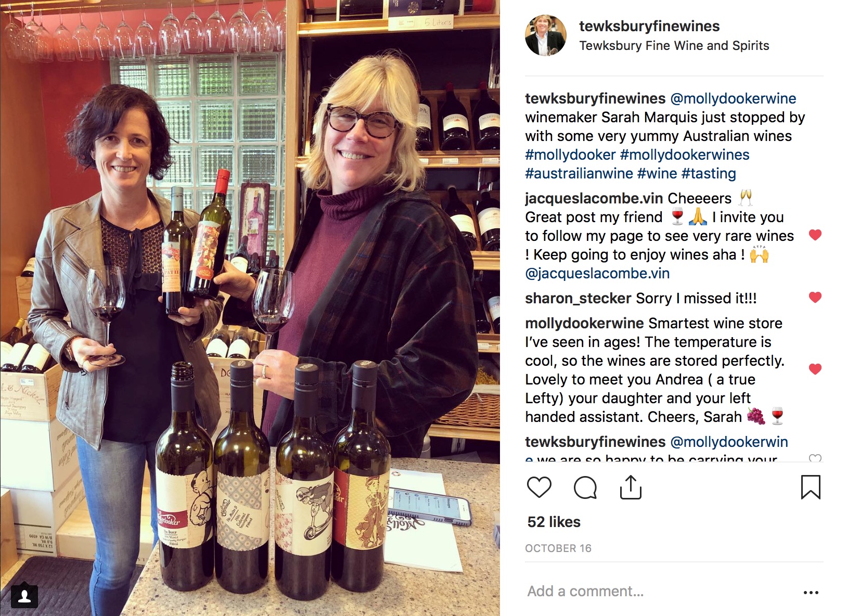Follow the @jacqueslacombe.vin mention link
The width and height of the screenshot is (847, 616).
597,273
